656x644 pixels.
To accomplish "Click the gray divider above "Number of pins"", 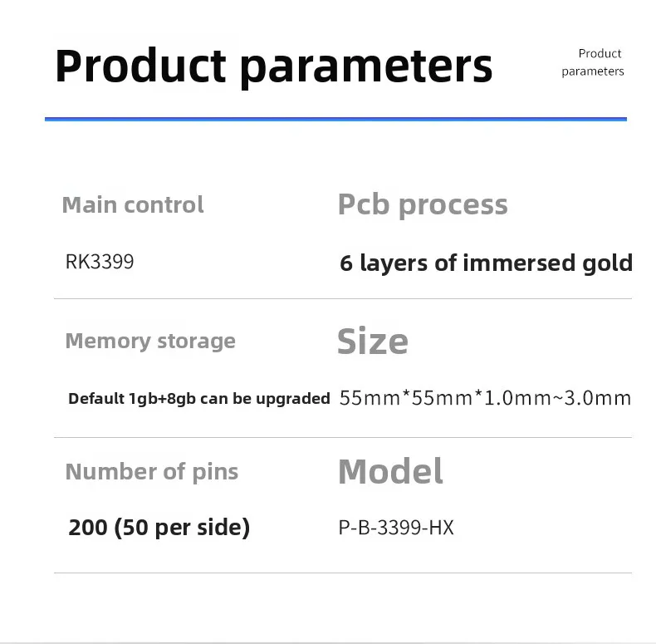I will tap(342, 437).
